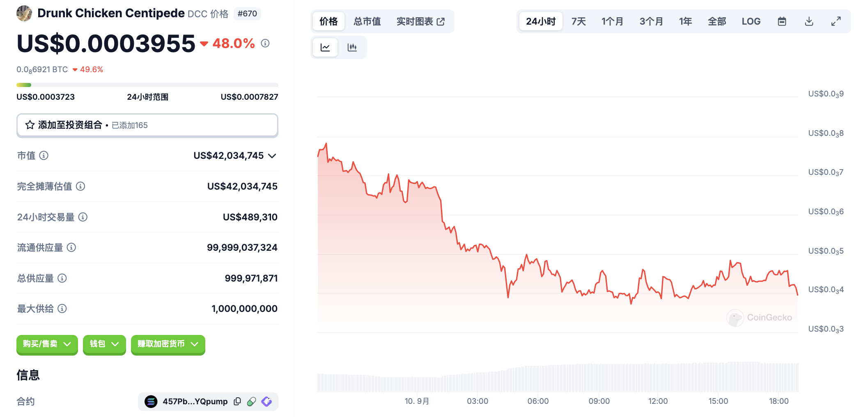The width and height of the screenshot is (868, 417).
Task: Click the info icon beside 24小时交易量
Action: (83, 217)
